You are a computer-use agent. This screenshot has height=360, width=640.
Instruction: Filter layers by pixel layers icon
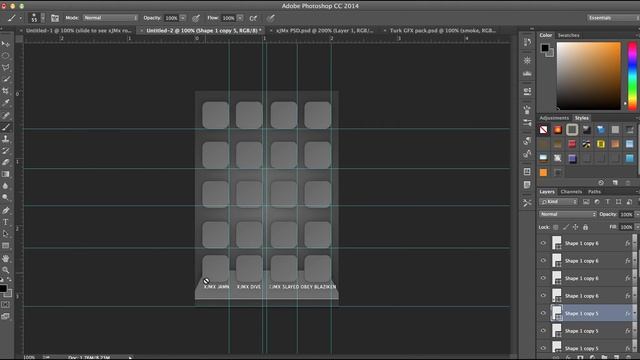(586, 202)
